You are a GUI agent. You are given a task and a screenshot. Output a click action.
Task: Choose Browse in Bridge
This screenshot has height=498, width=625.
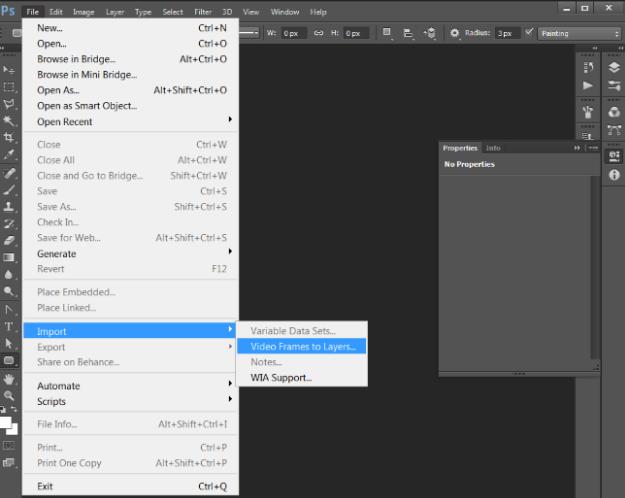tap(131, 59)
